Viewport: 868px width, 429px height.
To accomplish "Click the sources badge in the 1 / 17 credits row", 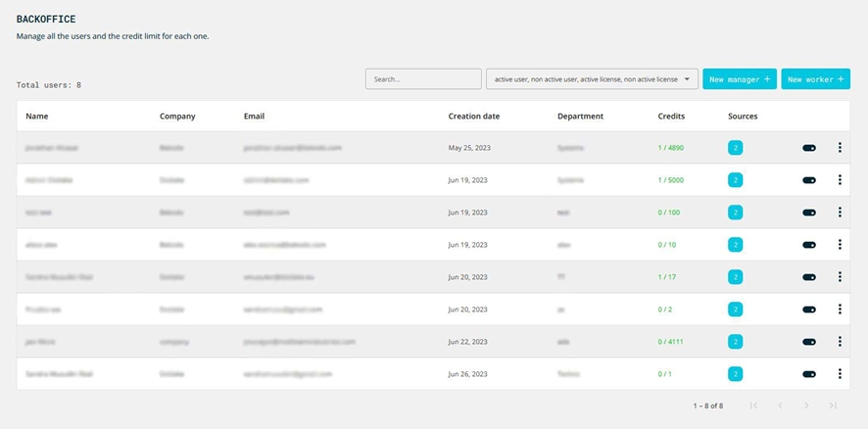I will [x=735, y=277].
